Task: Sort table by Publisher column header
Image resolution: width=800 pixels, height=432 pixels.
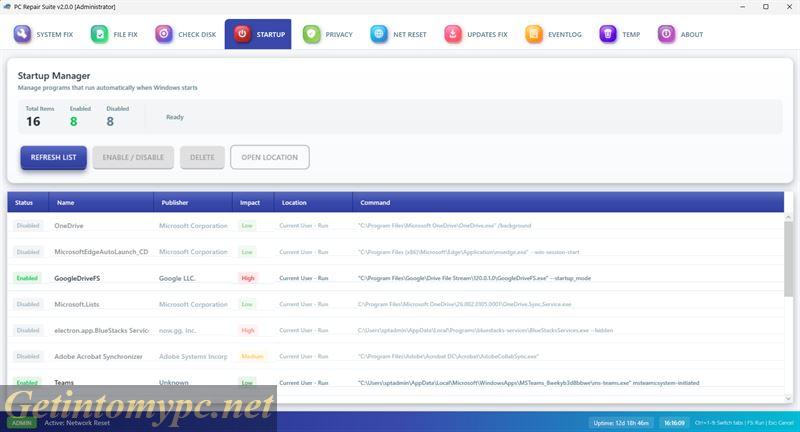Action: coord(175,202)
